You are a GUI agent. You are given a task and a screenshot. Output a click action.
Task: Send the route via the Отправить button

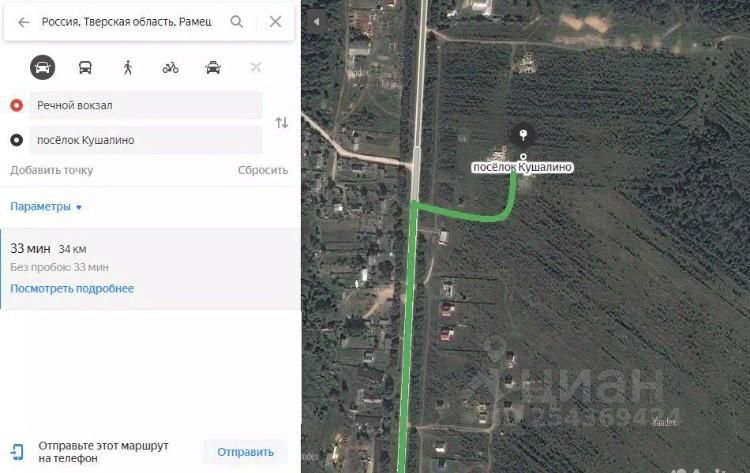tap(245, 452)
